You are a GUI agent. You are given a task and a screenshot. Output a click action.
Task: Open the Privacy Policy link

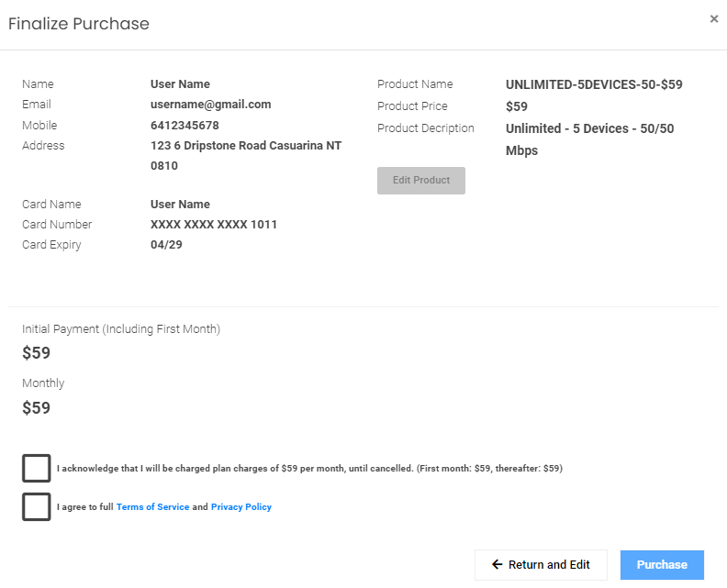coord(241,507)
